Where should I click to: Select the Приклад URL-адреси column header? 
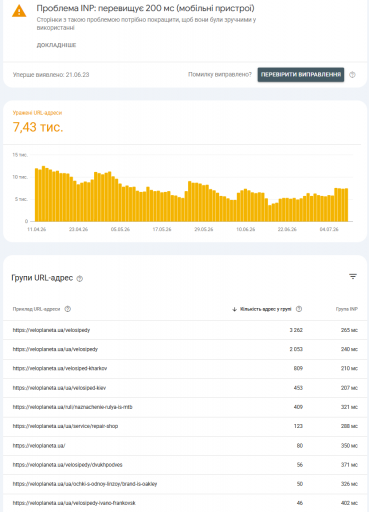click(36, 309)
